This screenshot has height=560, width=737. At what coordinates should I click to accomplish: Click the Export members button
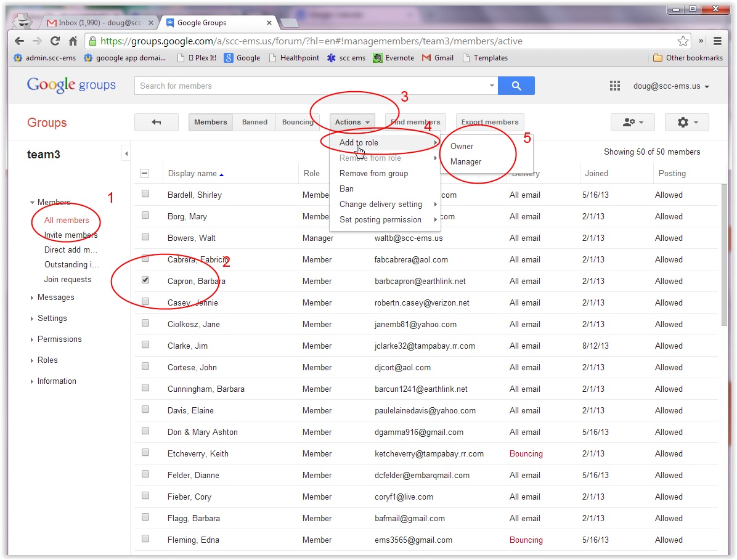pyautogui.click(x=490, y=122)
